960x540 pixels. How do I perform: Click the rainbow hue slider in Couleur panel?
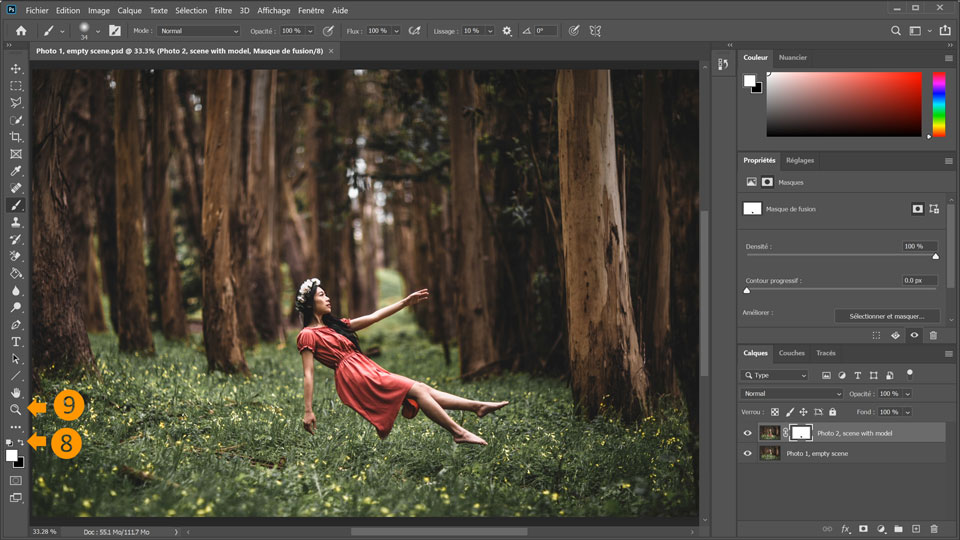pos(938,104)
